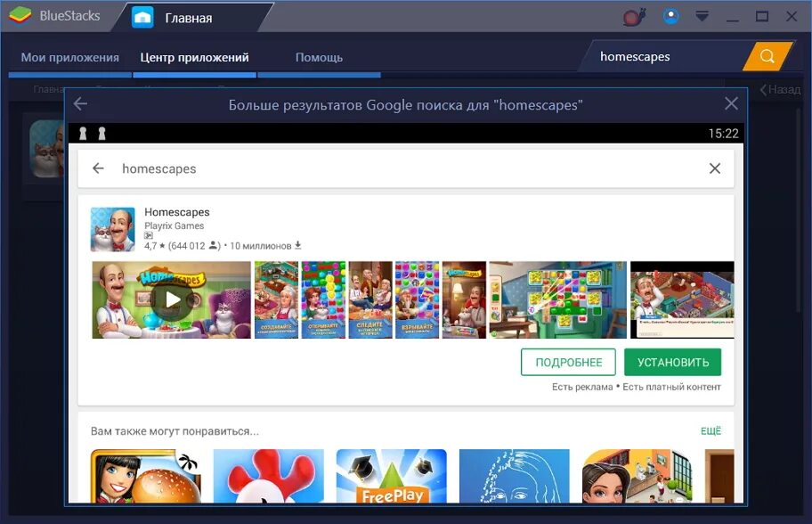Screen dimensions: 812x524
Task: Select the FreePlay game thumbnail
Action: coord(391,479)
